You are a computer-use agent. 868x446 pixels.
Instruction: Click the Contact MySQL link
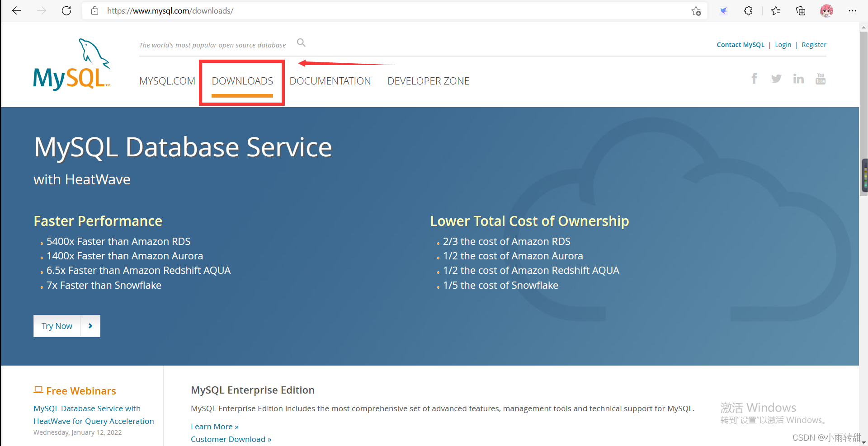741,45
